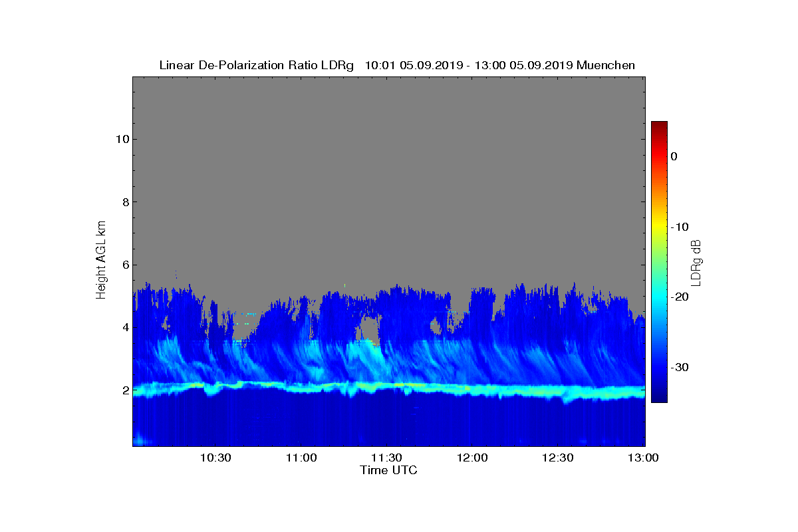The height and width of the screenshot is (532, 798).
Task: Pick the dark red top of the colorbar
Action: click(x=659, y=126)
